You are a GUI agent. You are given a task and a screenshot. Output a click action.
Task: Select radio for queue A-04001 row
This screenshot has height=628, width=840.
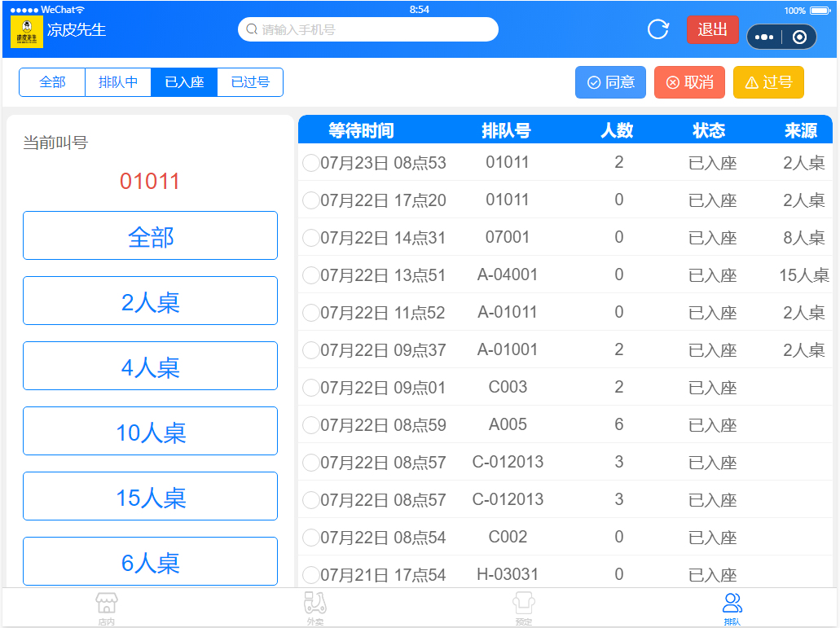click(311, 275)
